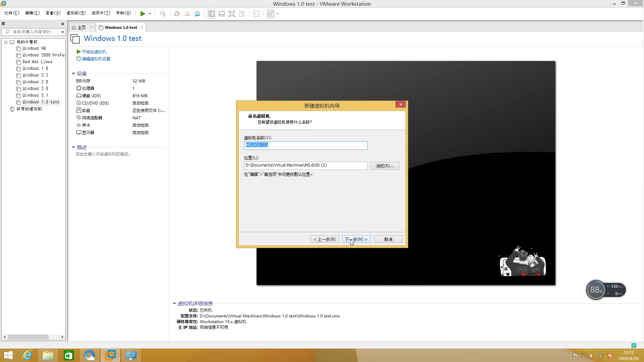Click the 浏览(R)... browse button

pos(385,166)
